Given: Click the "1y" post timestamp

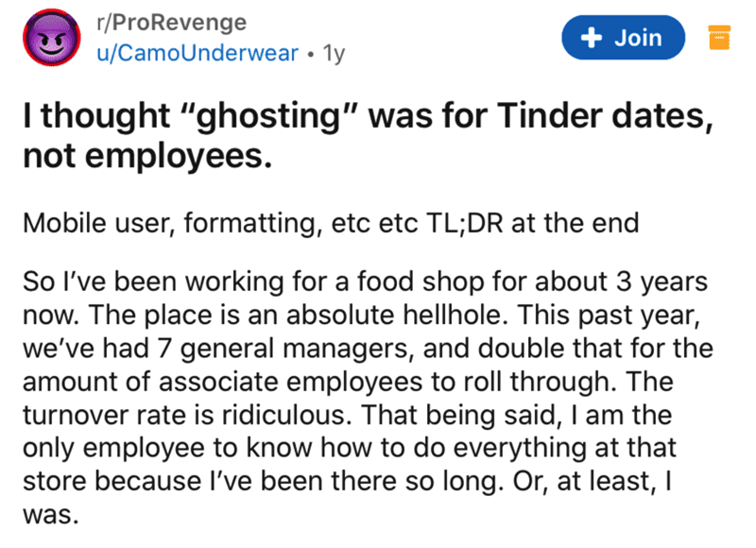Looking at the screenshot, I should [x=335, y=53].
